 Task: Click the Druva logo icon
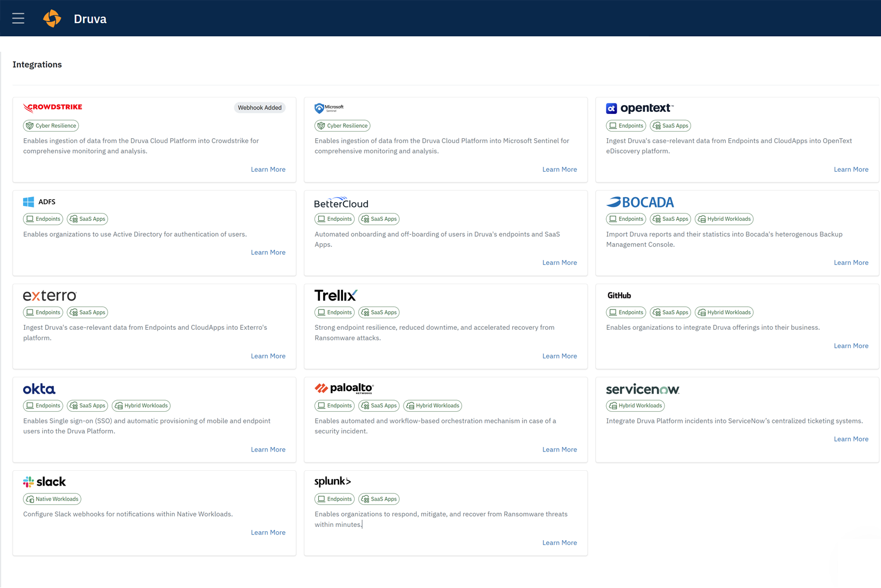(52, 19)
